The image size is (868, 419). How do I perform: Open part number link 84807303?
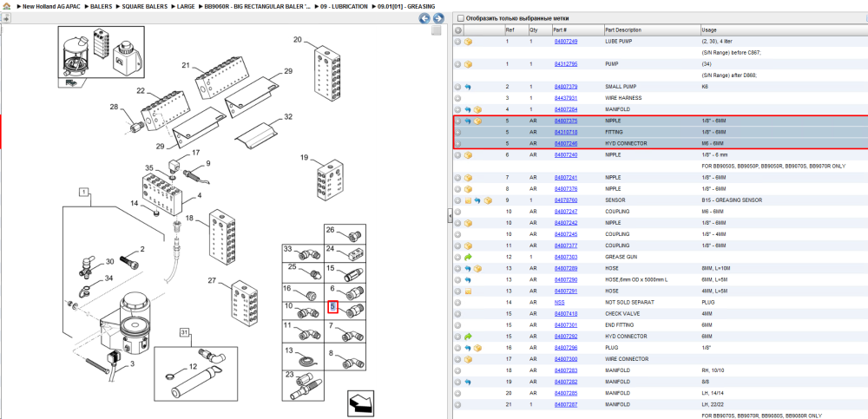566,257
